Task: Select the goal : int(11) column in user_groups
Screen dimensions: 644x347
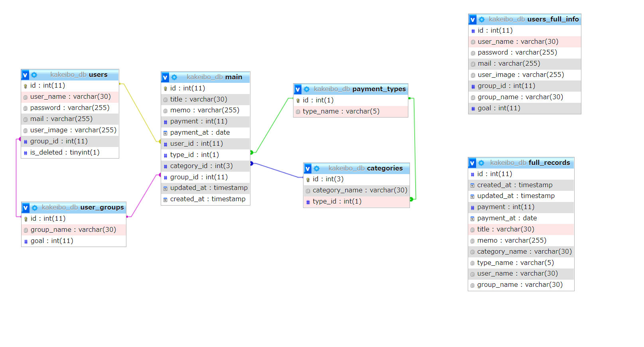Action: click(x=74, y=241)
